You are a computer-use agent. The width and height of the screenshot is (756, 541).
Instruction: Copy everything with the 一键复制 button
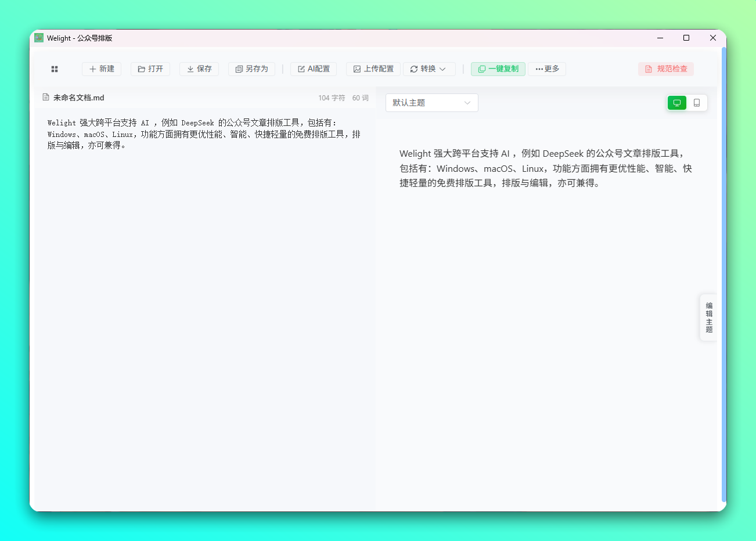click(x=498, y=69)
